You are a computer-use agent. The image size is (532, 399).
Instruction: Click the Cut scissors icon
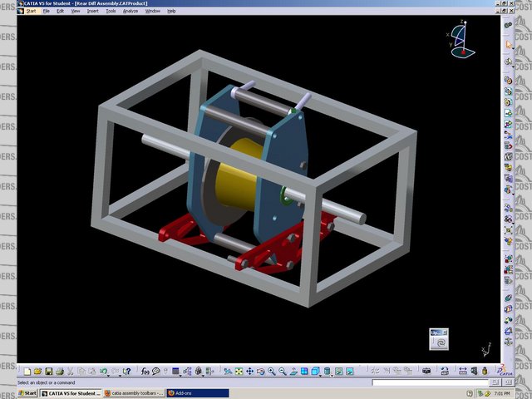[70, 372]
